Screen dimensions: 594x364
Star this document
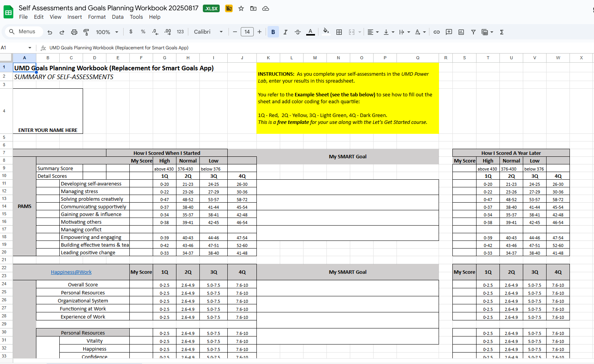click(241, 8)
